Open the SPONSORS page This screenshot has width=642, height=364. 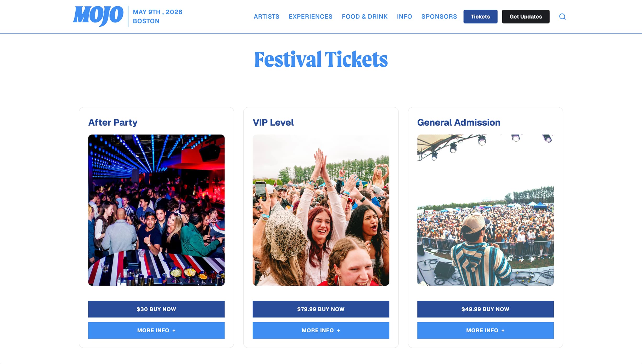(439, 16)
